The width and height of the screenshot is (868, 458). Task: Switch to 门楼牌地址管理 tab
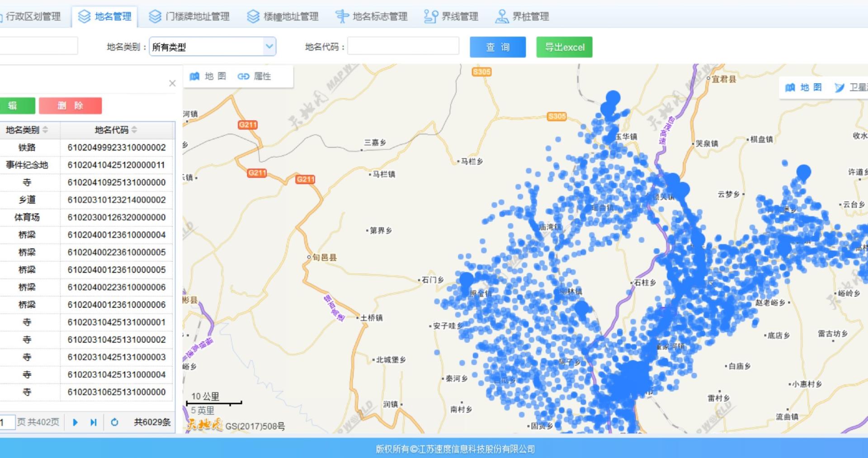coord(189,17)
